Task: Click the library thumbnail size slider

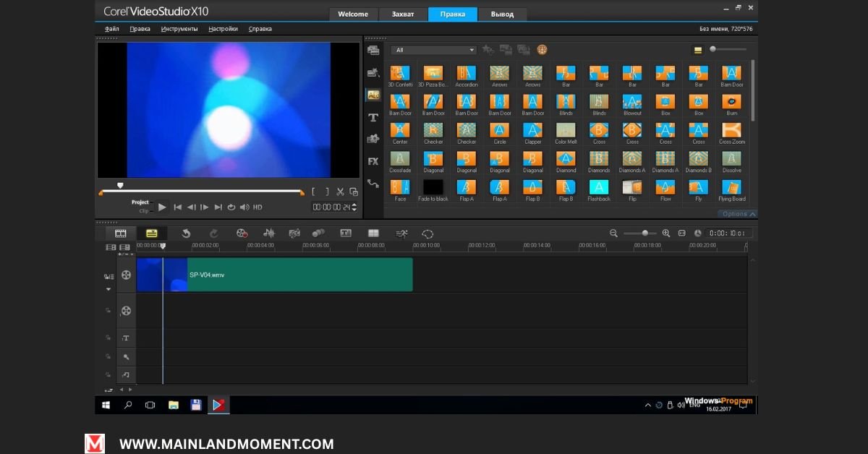Action: pyautogui.click(x=728, y=49)
